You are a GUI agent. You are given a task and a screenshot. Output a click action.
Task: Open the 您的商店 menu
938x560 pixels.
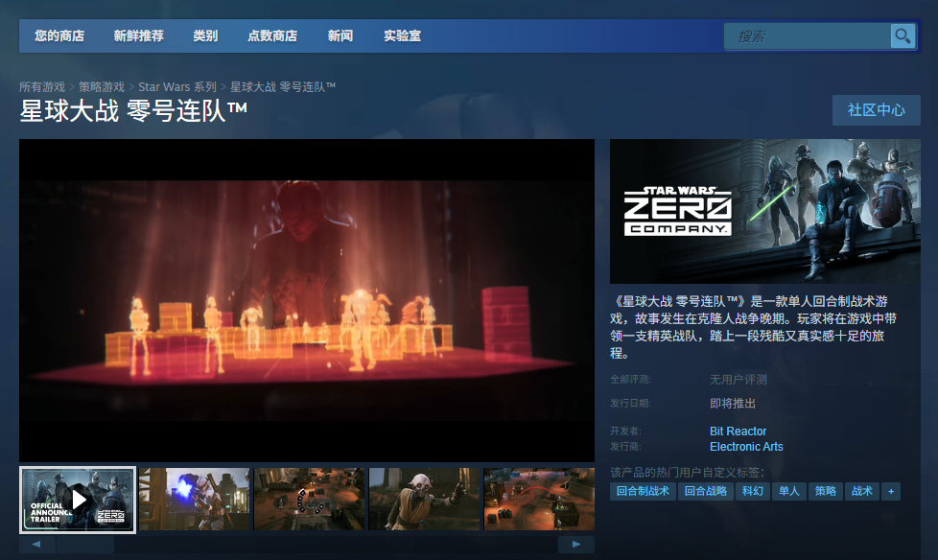point(58,35)
